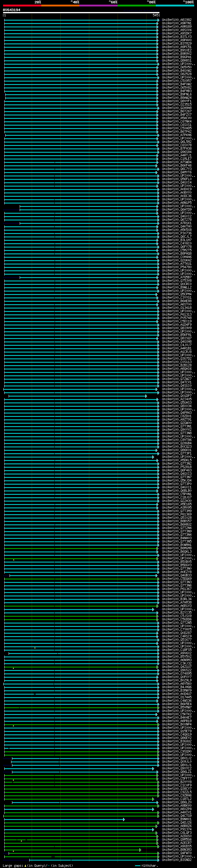Viewport: 197px width, 868px height.
Task: Click the UniRef100_Q90YV2 label
Action: click(177, 430)
